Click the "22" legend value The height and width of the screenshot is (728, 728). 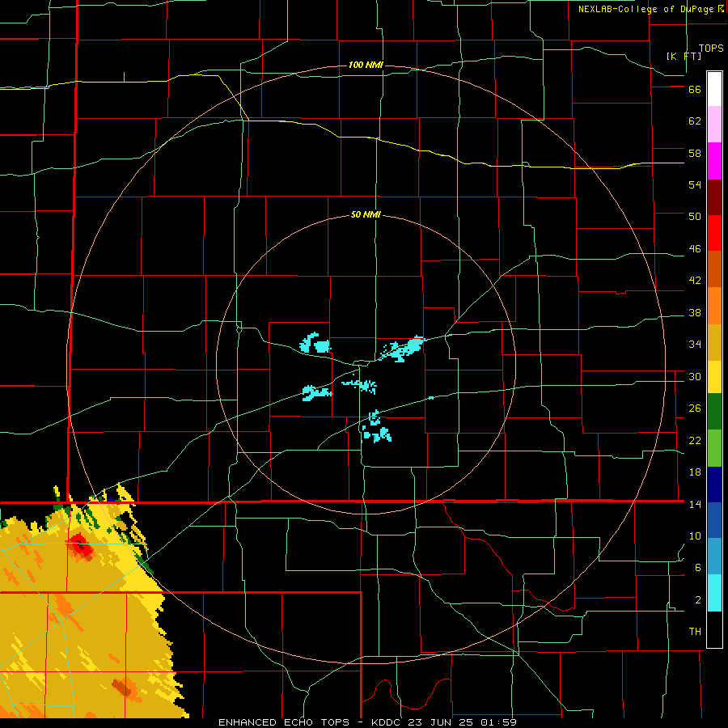pyautogui.click(x=695, y=440)
